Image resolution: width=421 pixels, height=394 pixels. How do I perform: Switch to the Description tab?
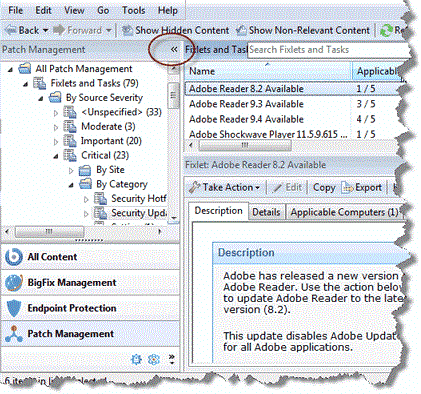(x=219, y=211)
